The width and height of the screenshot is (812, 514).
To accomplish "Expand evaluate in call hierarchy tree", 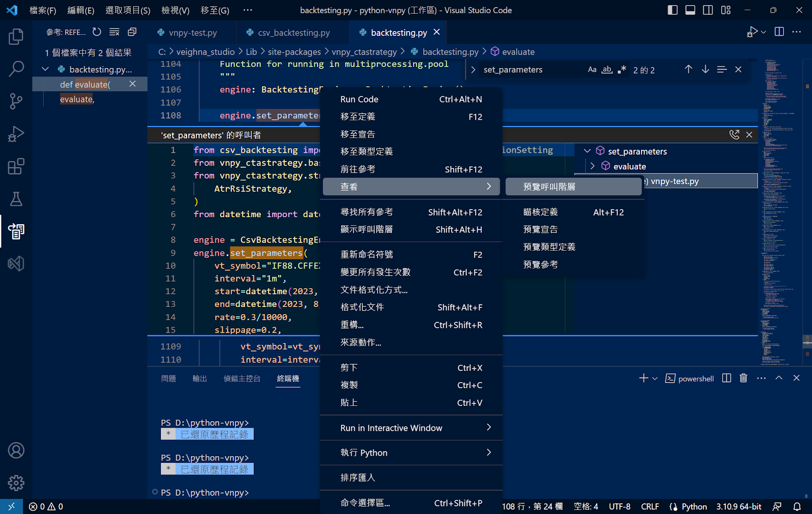I will point(592,166).
